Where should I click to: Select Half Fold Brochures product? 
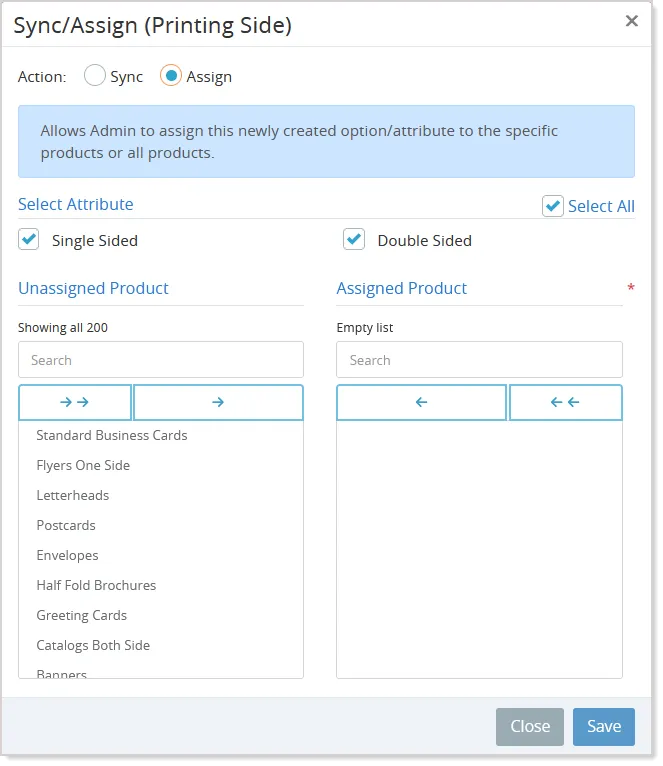161,585
